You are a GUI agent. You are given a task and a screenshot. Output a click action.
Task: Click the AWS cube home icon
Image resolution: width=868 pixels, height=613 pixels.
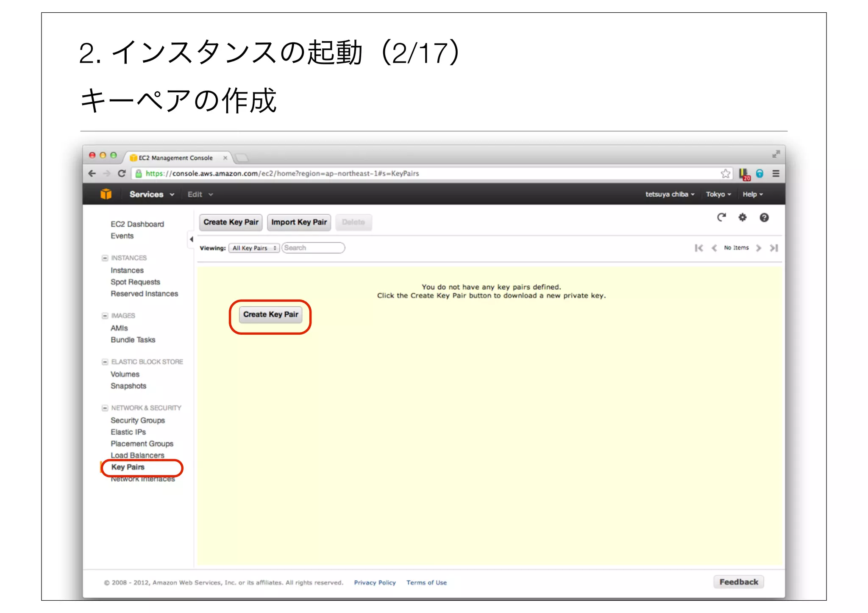[106, 194]
